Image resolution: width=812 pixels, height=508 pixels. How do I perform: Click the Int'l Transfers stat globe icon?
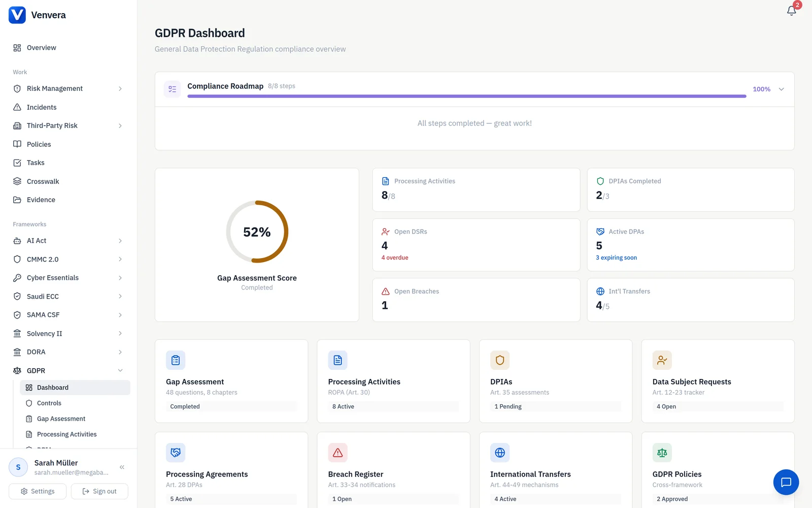pos(600,291)
